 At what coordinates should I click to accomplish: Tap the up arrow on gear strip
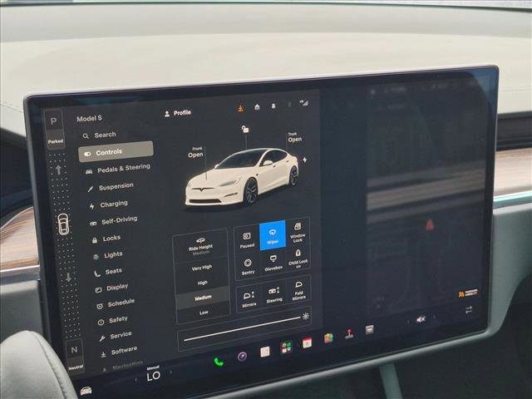58,170
